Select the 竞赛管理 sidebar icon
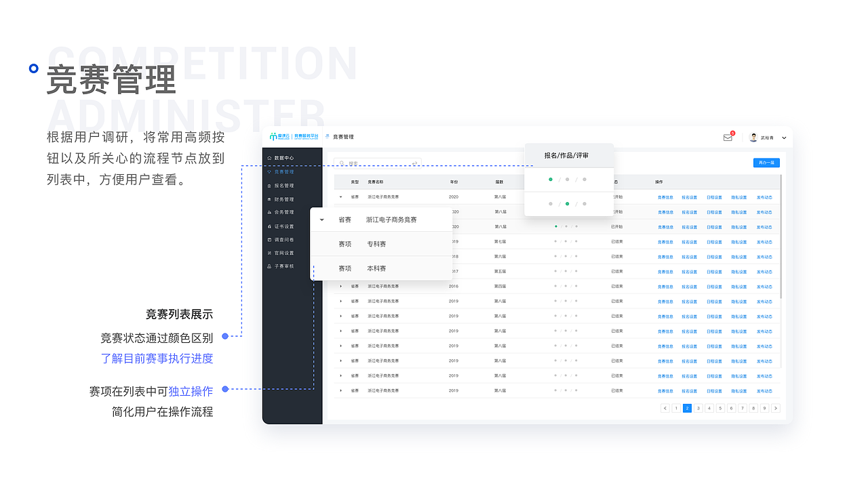 pyautogui.click(x=283, y=172)
